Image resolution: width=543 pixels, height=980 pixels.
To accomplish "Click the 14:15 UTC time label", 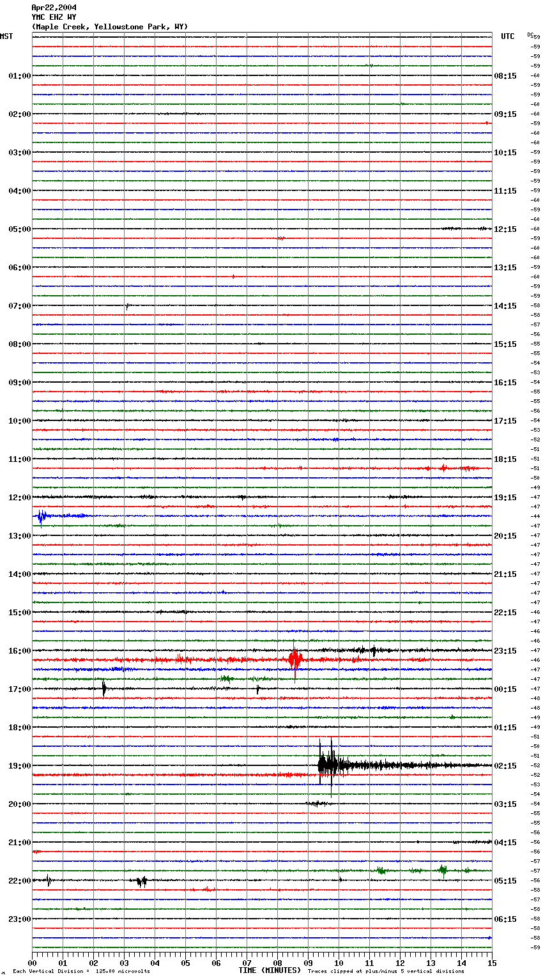I will coord(505,306).
